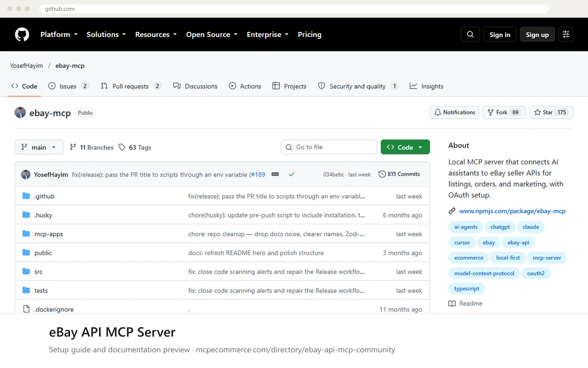Click the .husky folder icon

click(x=26, y=215)
